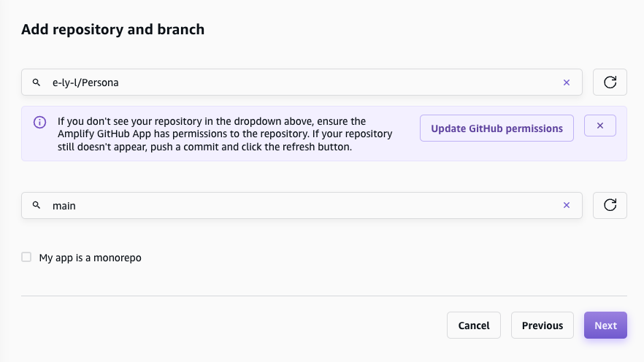The height and width of the screenshot is (362, 644).
Task: Click the 'Add repository and branch' heading
Action: tap(112, 29)
